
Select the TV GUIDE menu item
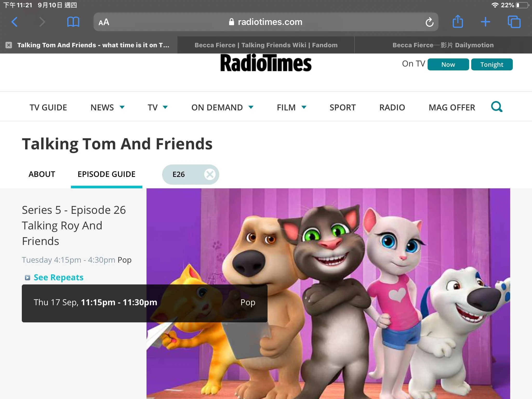point(48,107)
